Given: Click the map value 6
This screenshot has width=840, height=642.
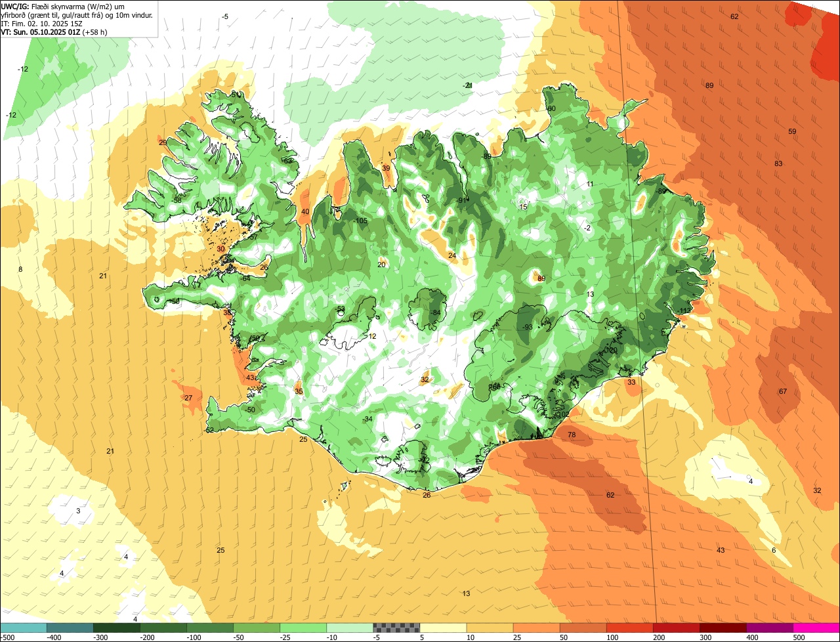Looking at the screenshot, I should [x=774, y=550].
